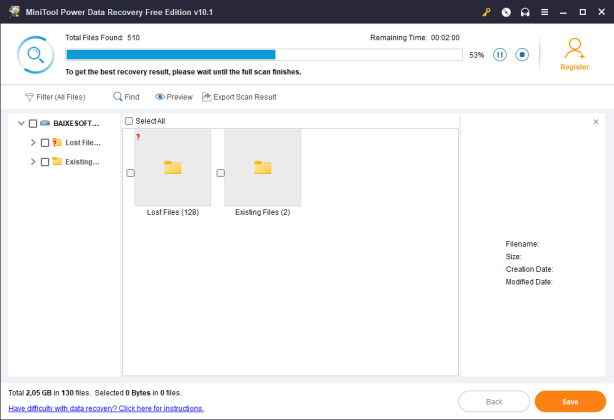
Task: Check the Lost Files (128) thumbnail checkbox
Action: (x=130, y=173)
